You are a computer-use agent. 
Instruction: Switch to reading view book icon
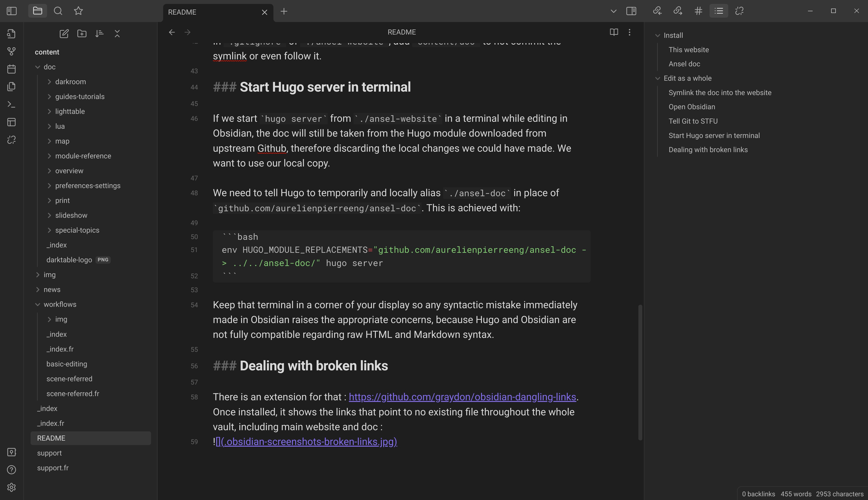(614, 32)
